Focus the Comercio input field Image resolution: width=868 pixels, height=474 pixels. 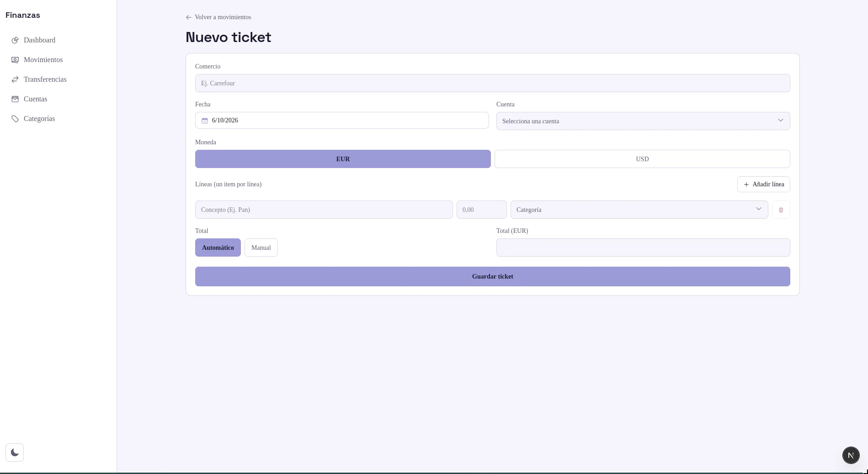coord(493,83)
